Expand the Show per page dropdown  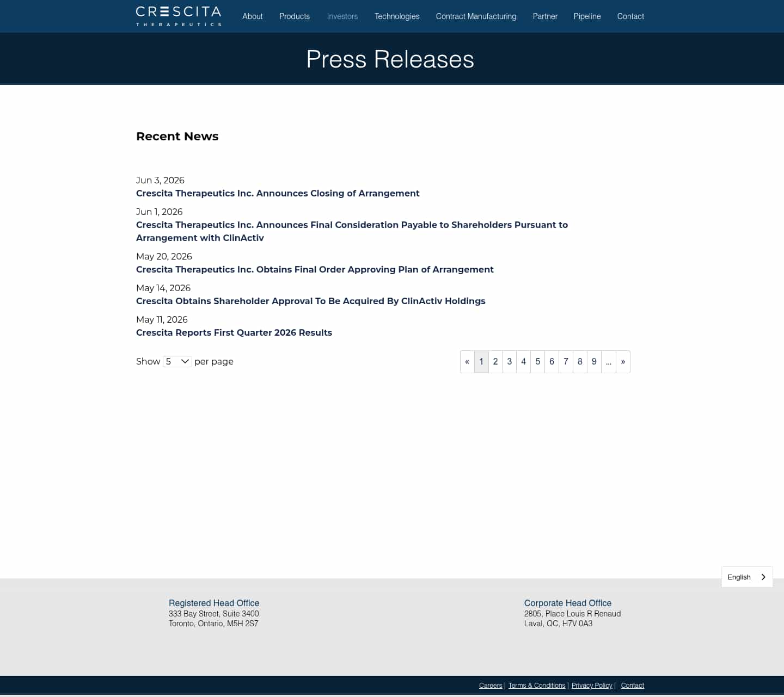click(x=177, y=361)
